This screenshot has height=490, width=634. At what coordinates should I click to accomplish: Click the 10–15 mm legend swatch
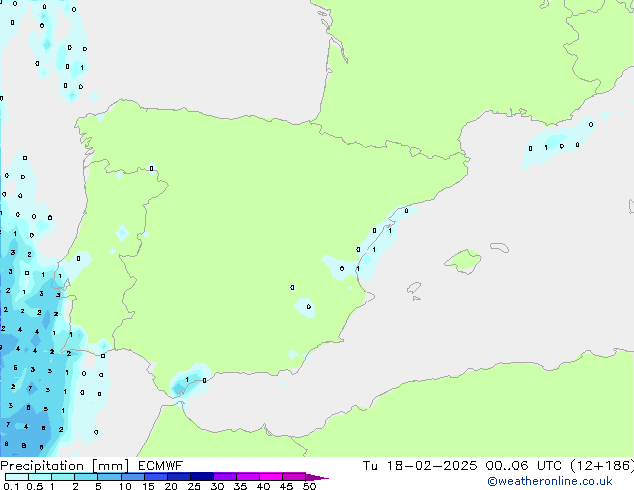132,477
